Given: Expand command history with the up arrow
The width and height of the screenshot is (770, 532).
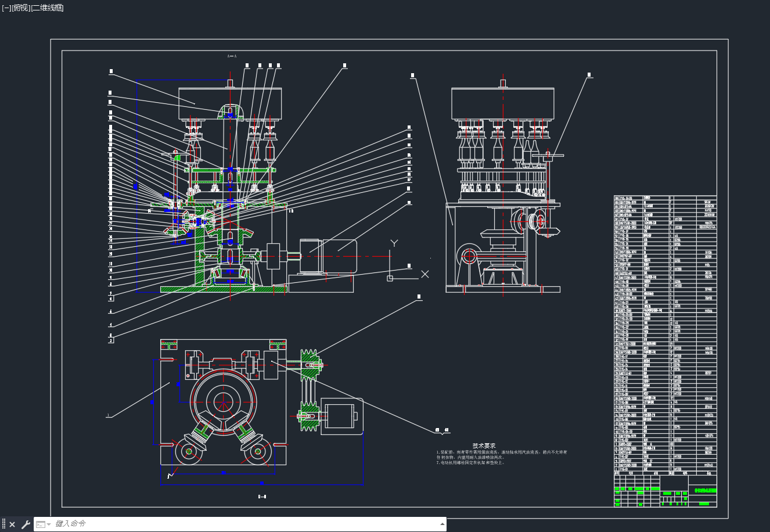Looking at the screenshot, I should click(x=442, y=524).
